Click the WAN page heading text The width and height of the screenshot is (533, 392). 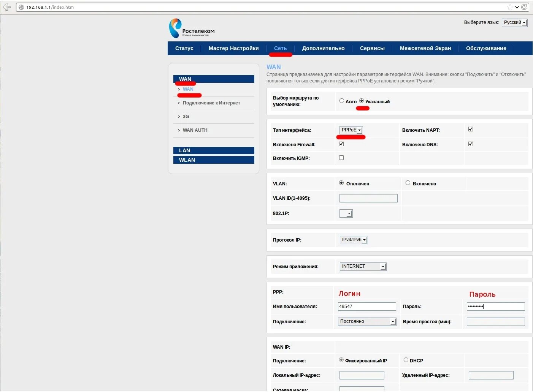(274, 67)
